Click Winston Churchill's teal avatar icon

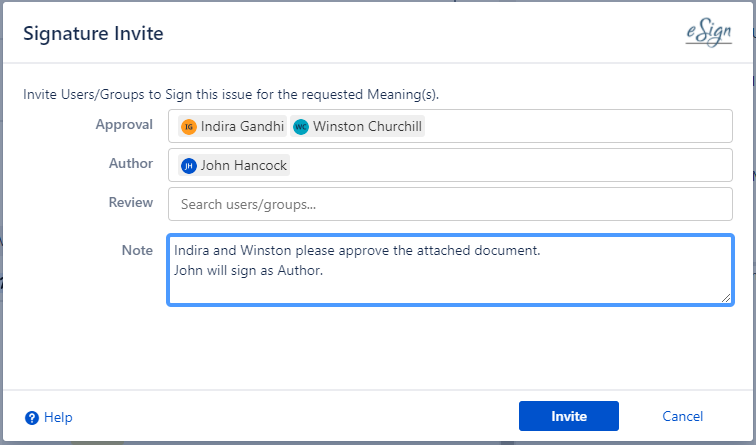[301, 127]
